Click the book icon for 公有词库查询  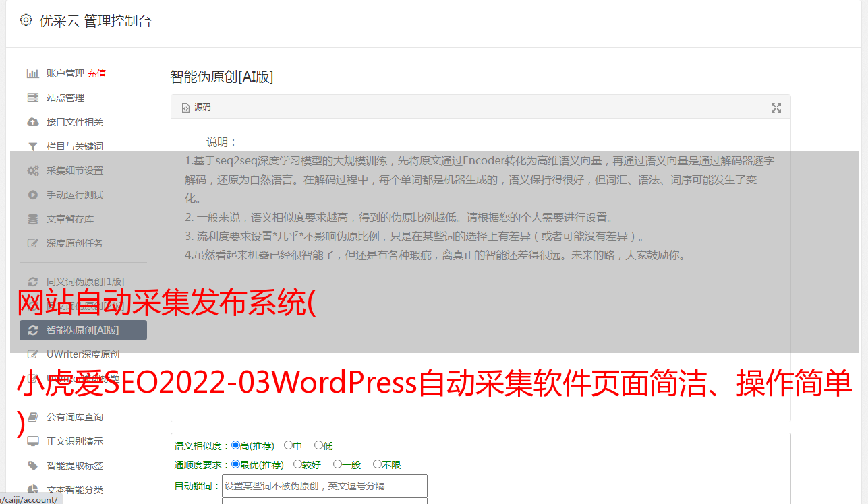click(x=32, y=417)
